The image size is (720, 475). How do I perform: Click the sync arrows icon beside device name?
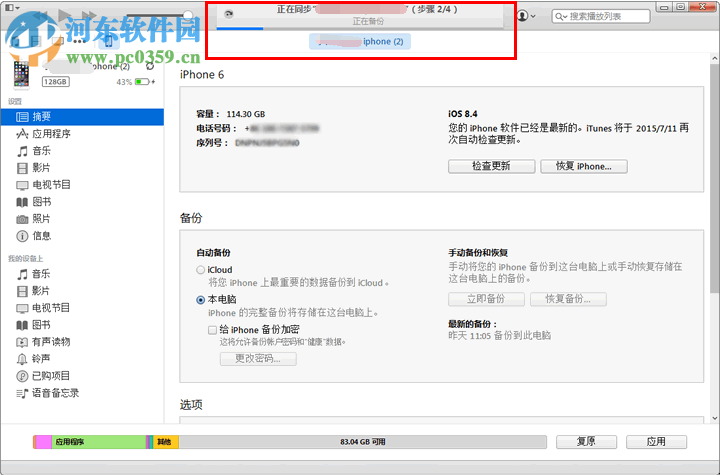pos(150,66)
